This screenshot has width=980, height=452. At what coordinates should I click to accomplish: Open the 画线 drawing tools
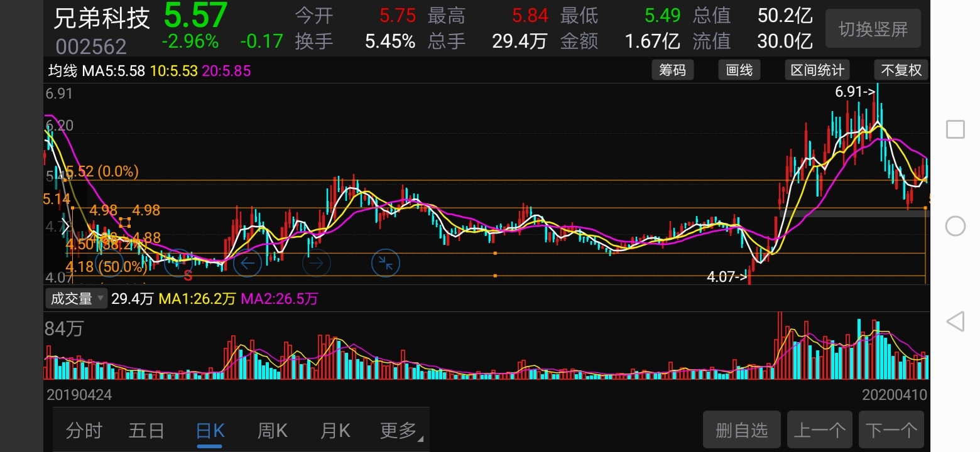point(739,70)
